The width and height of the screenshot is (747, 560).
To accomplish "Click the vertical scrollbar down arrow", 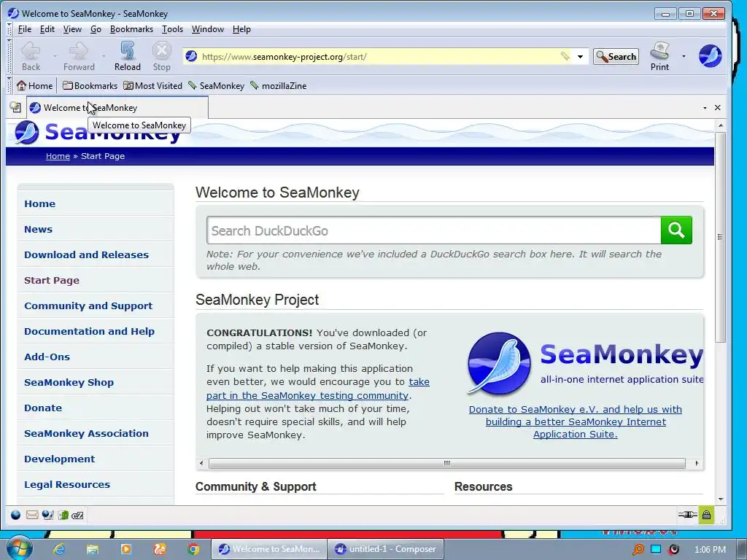I will coord(720,499).
